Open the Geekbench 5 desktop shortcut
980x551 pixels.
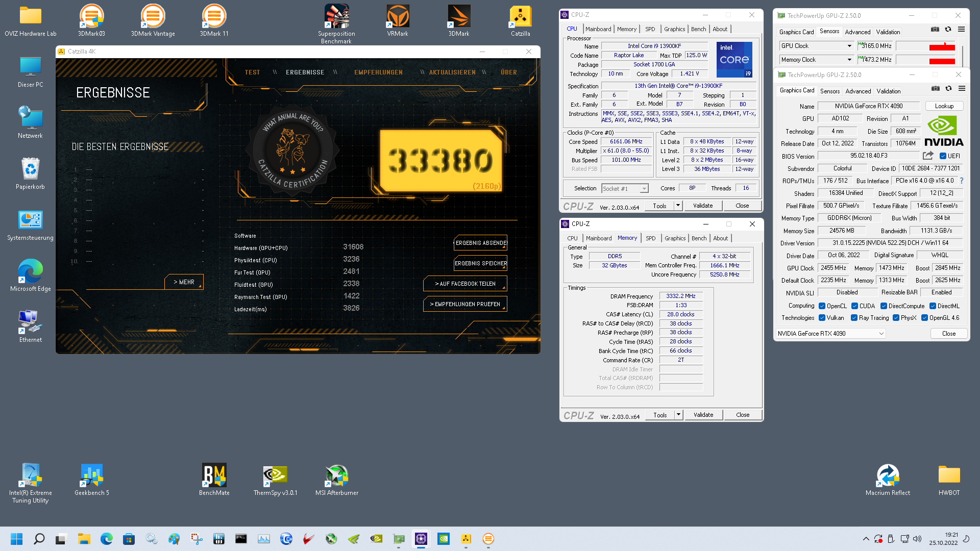(x=92, y=480)
